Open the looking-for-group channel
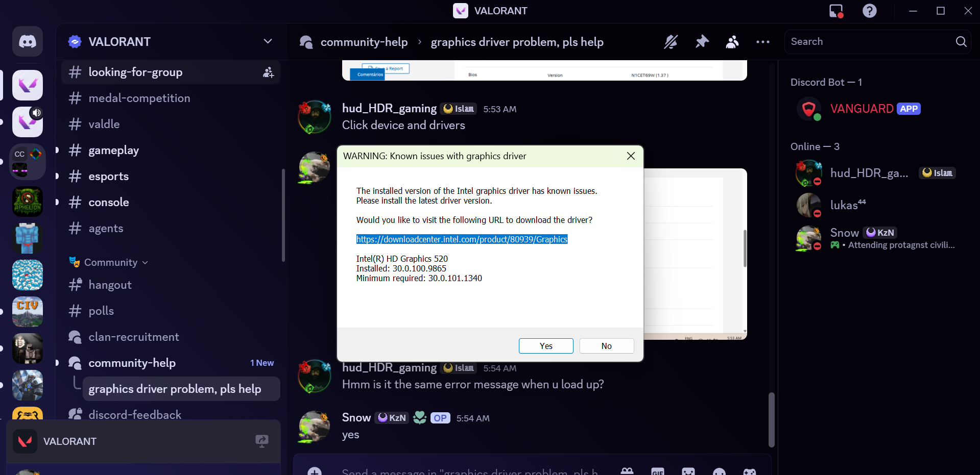Image resolution: width=980 pixels, height=475 pixels. click(x=171, y=72)
